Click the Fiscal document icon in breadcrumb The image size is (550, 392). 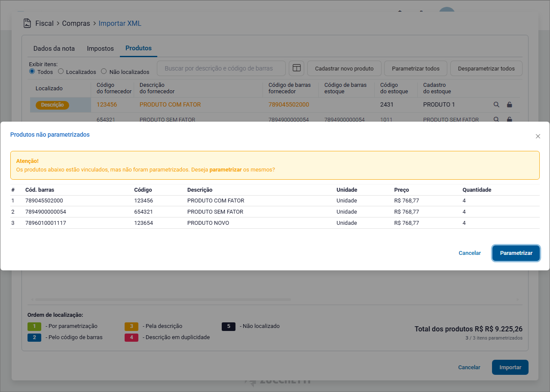pyautogui.click(x=27, y=23)
